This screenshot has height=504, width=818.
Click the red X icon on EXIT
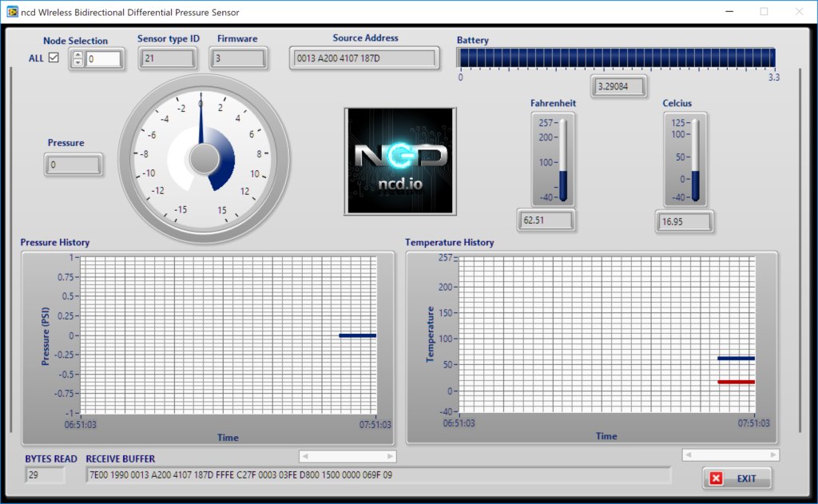[x=717, y=478]
